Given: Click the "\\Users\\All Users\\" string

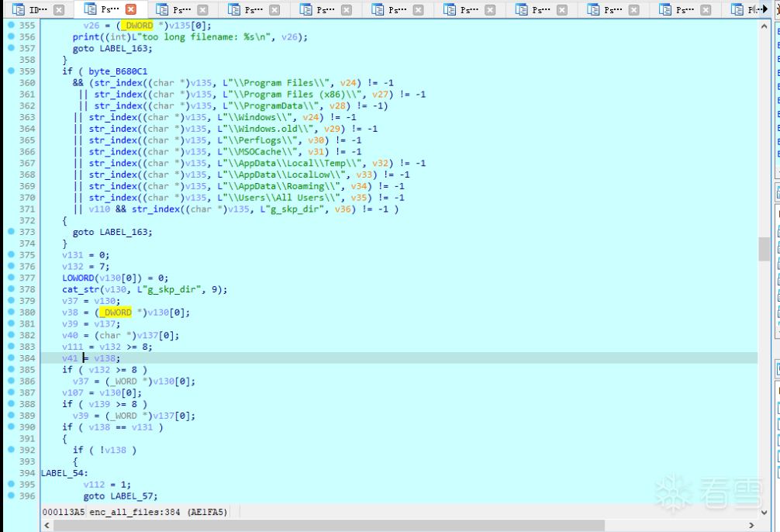Looking at the screenshot, I should point(278,198).
